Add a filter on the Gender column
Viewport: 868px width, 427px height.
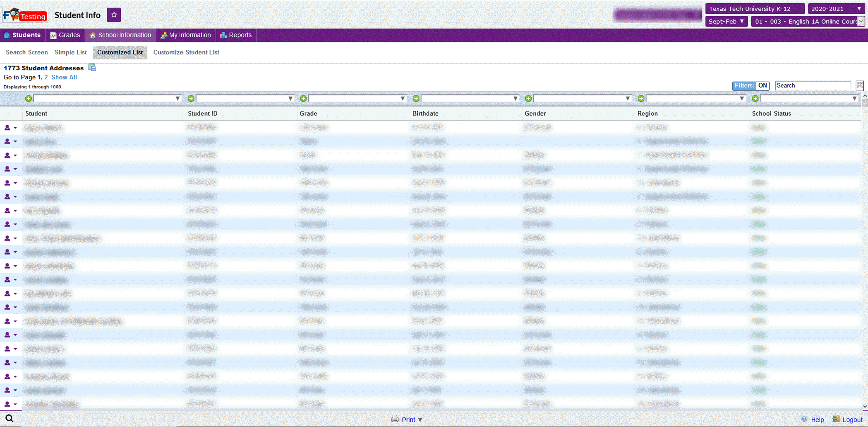[528, 98]
